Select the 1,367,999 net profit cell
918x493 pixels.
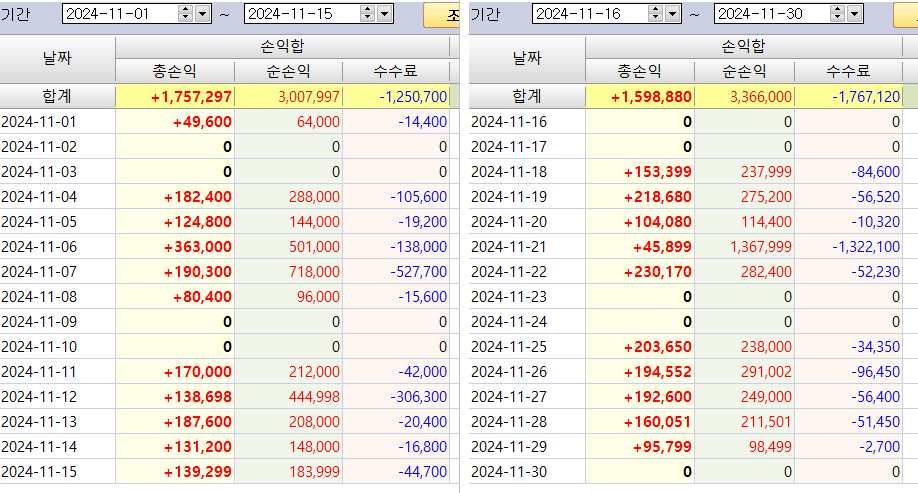(x=744, y=247)
